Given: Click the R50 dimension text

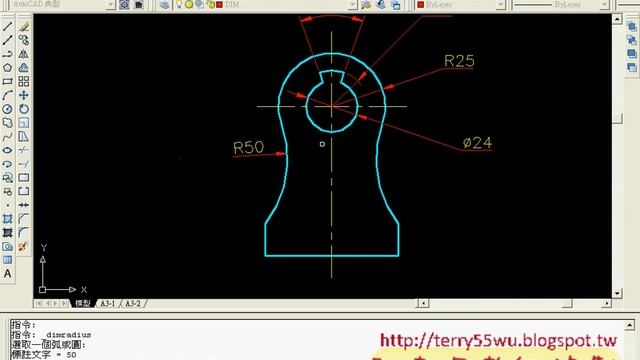Looking at the screenshot, I should (x=249, y=147).
